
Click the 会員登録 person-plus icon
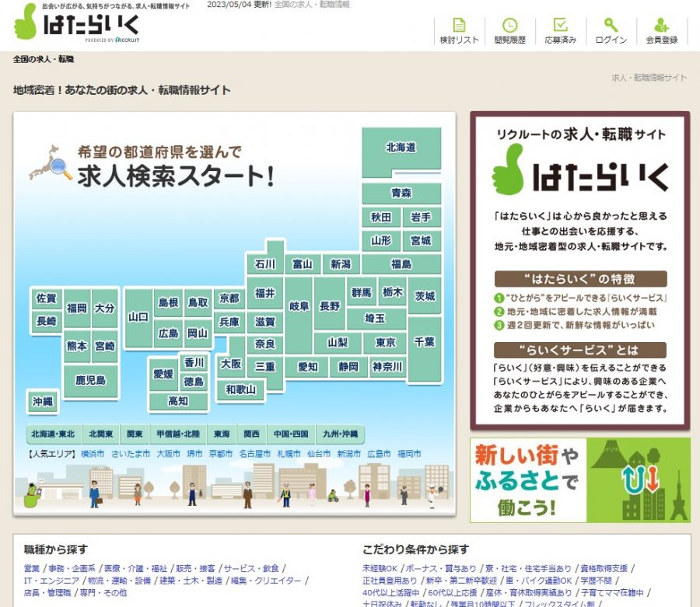click(x=662, y=25)
